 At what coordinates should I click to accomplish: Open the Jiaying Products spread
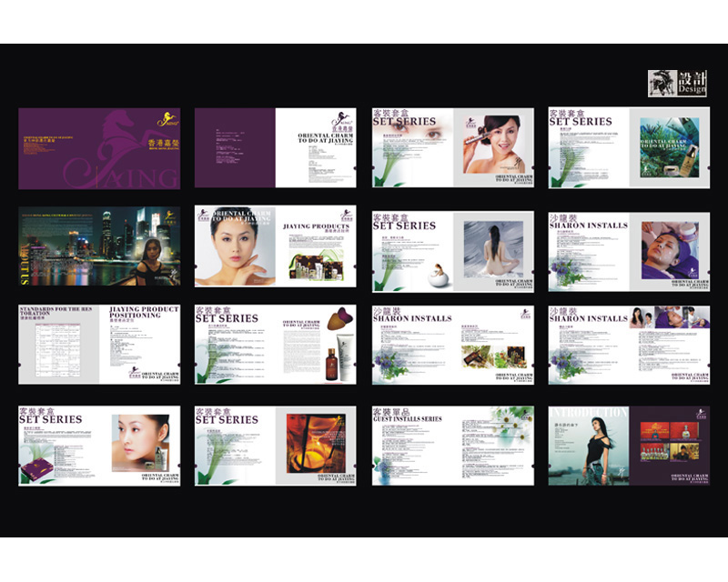276,246
